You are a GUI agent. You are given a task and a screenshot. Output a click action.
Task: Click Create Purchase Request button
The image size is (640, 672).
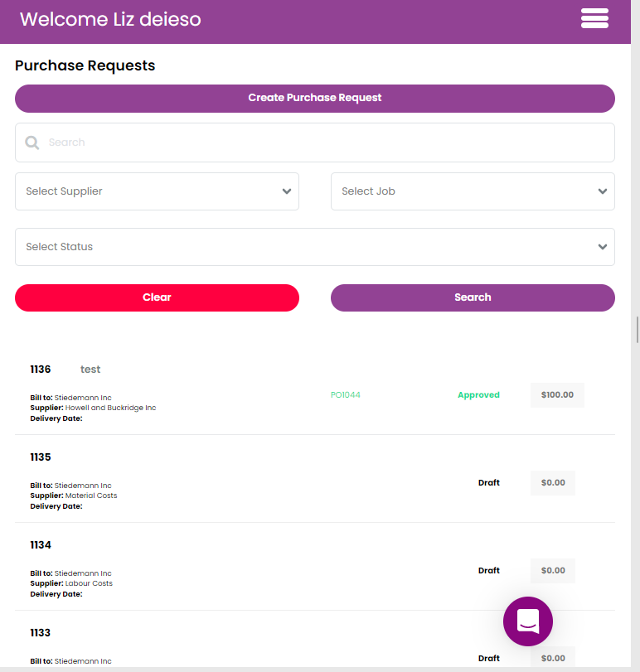[x=315, y=99]
